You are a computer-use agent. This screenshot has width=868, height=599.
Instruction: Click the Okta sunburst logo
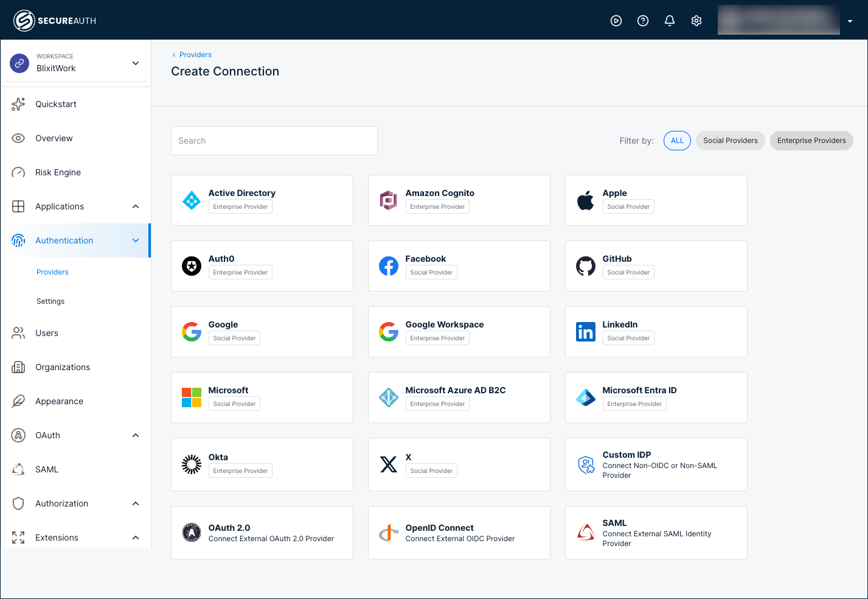(x=192, y=464)
